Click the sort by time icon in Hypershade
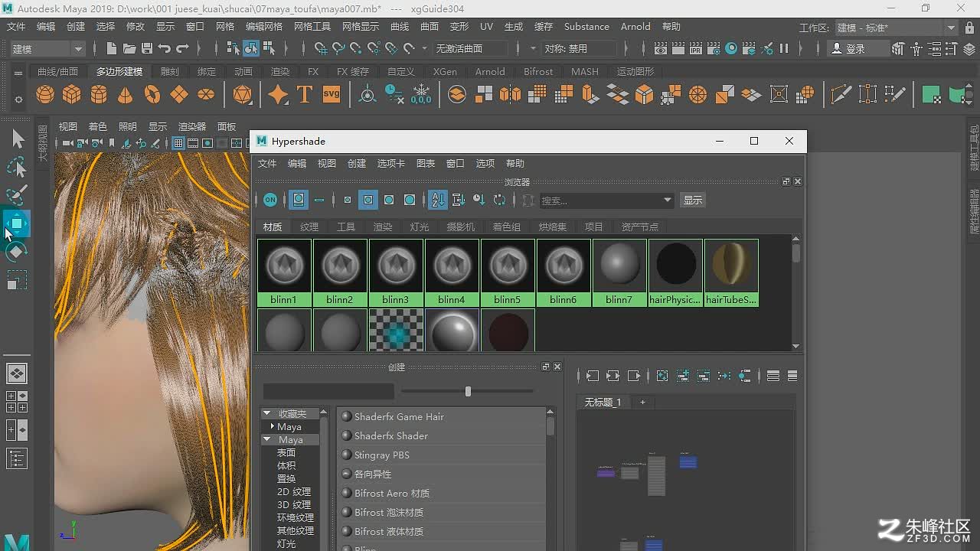Screen dimensions: 980x551 tap(479, 200)
